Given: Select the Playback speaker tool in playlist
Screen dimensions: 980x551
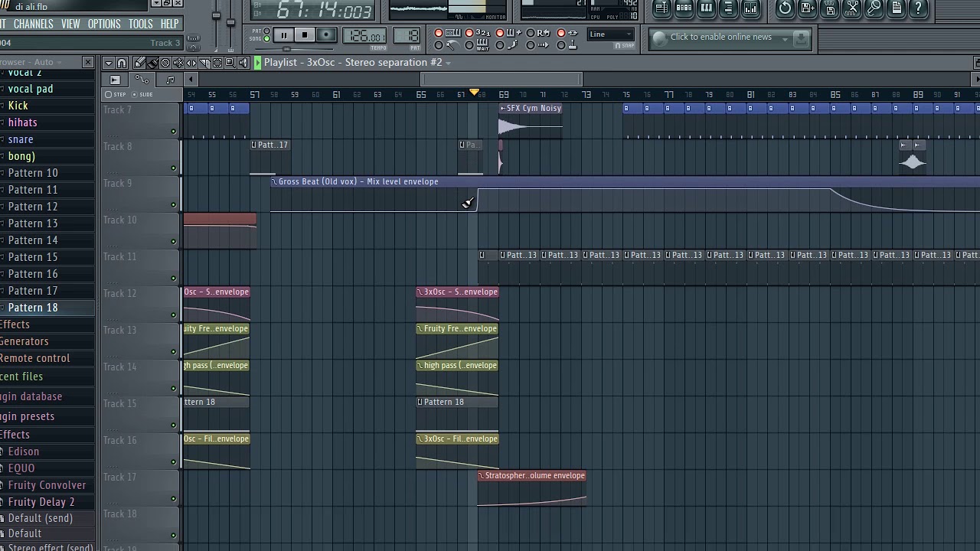Looking at the screenshot, I should click(x=243, y=63).
